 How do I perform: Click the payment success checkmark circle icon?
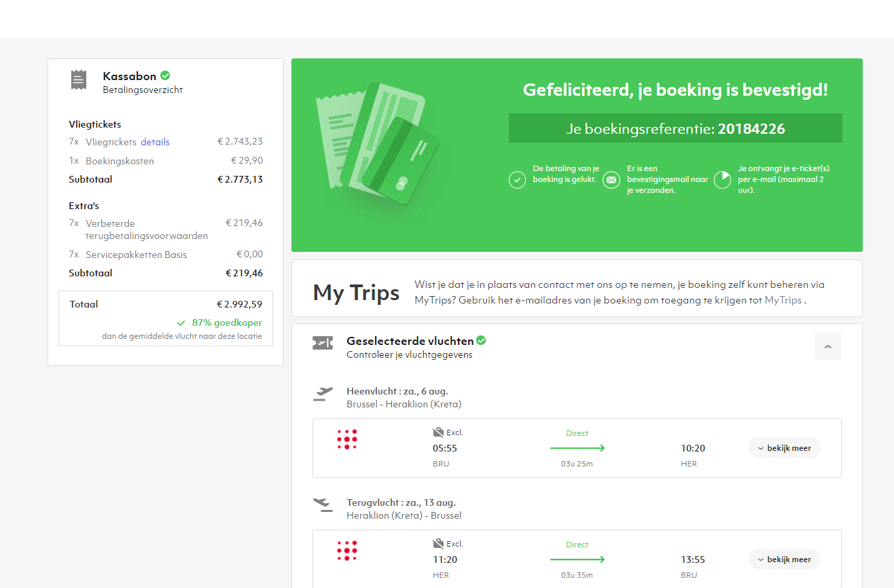tap(517, 180)
